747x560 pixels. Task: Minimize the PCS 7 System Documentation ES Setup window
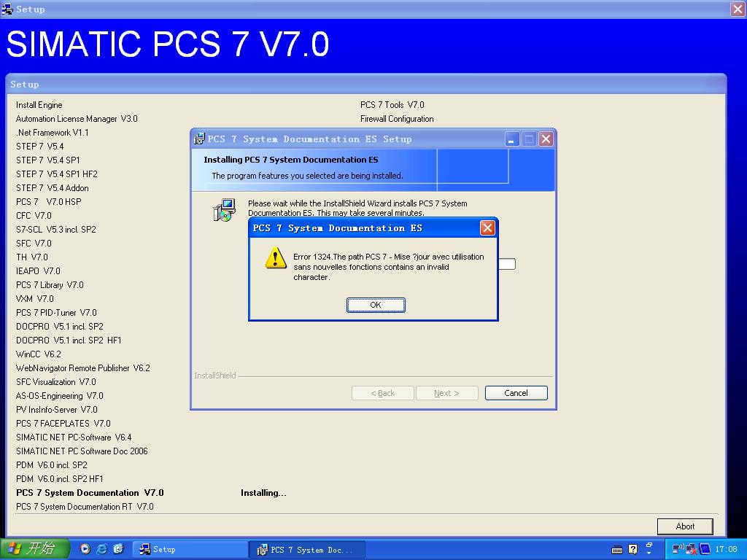[x=511, y=139]
